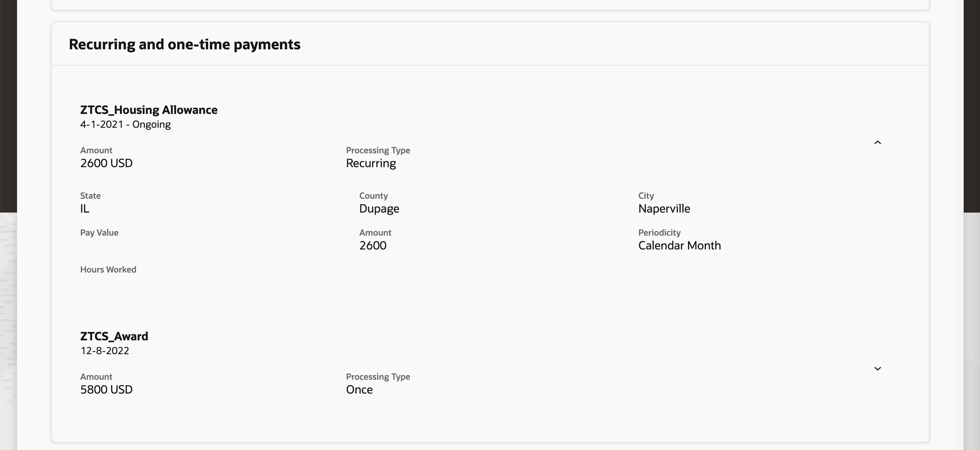Select the Recurring processing type value
Image resolution: width=980 pixels, height=450 pixels.
click(x=371, y=163)
